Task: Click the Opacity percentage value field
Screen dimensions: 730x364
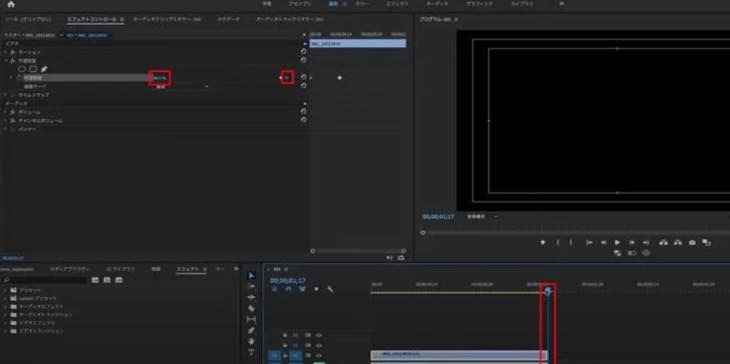Action: [x=160, y=78]
